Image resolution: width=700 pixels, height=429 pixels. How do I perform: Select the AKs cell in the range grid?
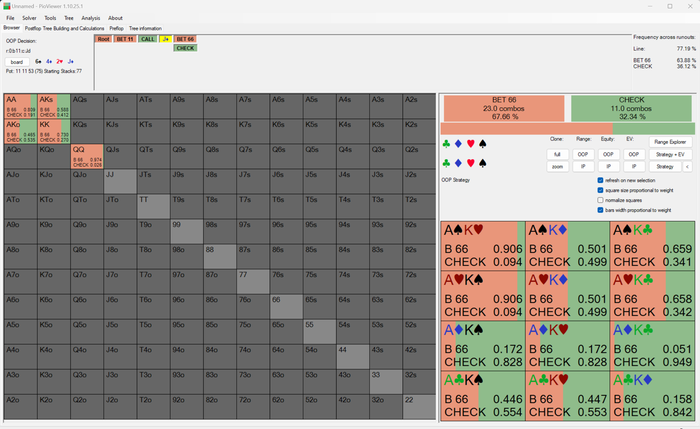click(x=54, y=106)
